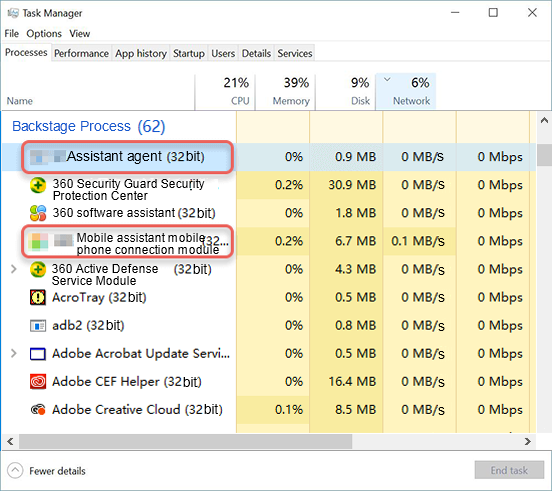This screenshot has height=491, width=552.
Task: Select the AcroTray (32bit) process name
Action: (x=99, y=298)
